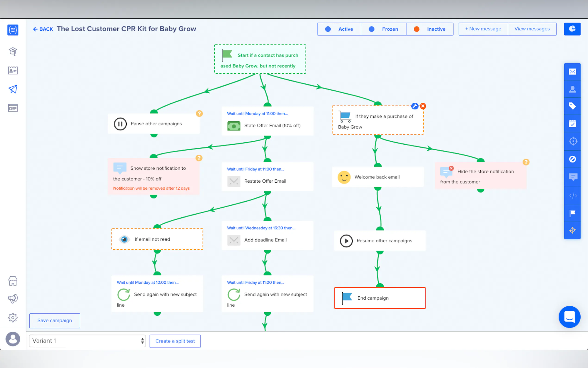Click Save campaign button
588x368 pixels.
[x=55, y=320]
